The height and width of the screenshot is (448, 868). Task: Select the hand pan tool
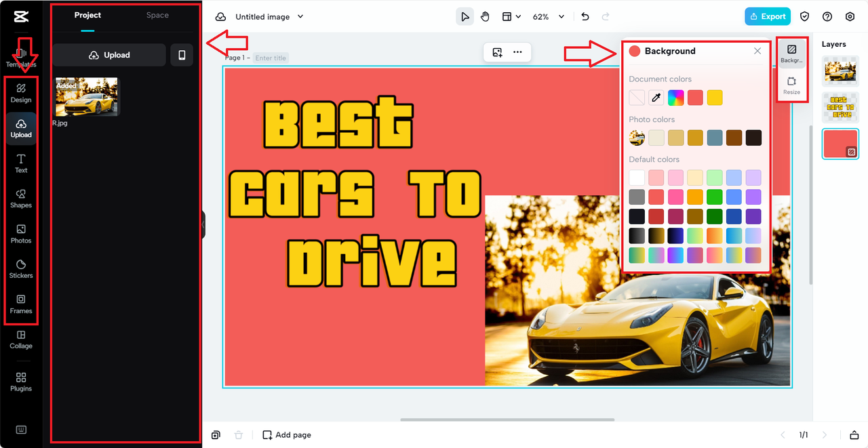pyautogui.click(x=485, y=17)
